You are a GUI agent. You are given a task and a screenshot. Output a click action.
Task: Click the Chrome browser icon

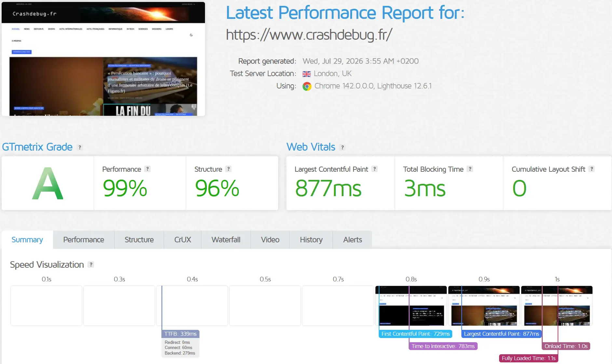point(307,86)
